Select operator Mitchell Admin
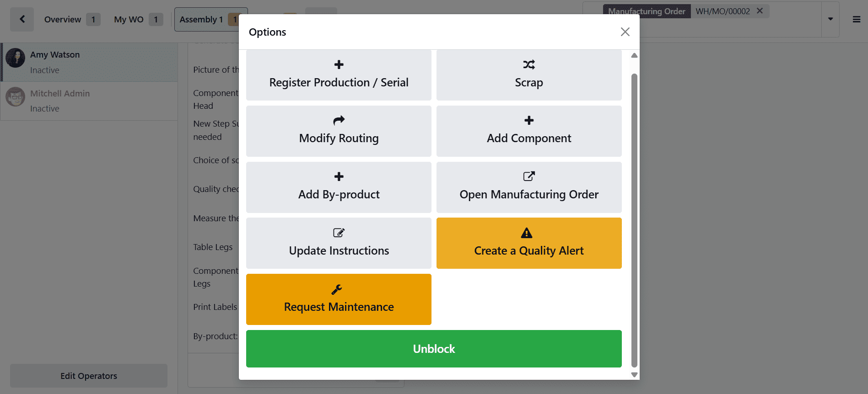Screen dimensions: 868x394 pos(89,101)
